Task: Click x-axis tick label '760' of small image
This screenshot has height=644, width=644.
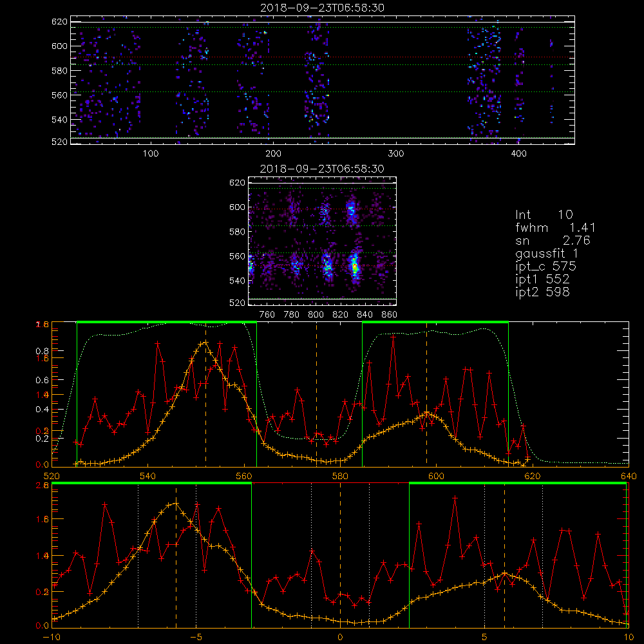Action: point(267,315)
